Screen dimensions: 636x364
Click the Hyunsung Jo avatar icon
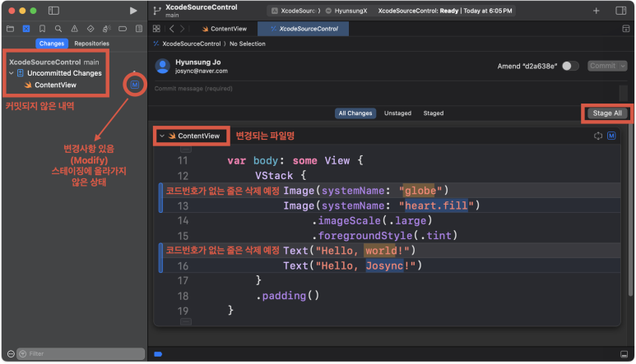(163, 66)
